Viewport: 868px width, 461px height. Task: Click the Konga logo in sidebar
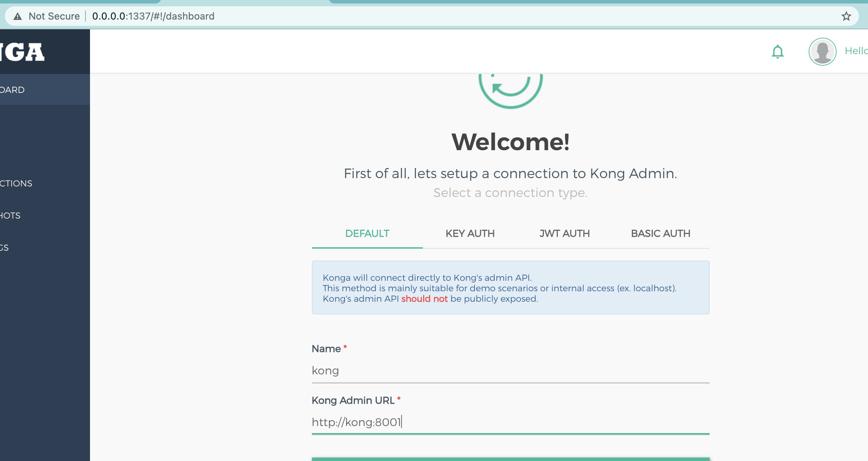[22, 52]
